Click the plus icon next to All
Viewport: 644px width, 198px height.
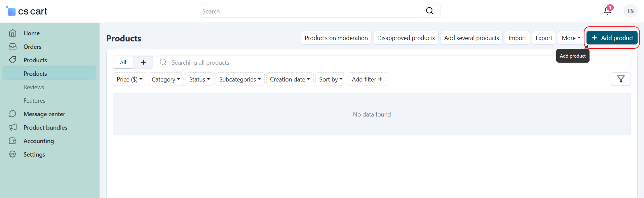tap(143, 62)
